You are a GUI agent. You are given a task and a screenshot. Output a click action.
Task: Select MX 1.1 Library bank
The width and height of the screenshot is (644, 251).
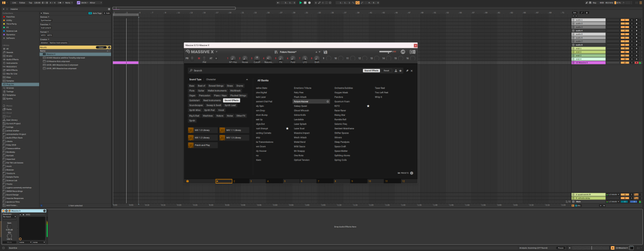[x=234, y=130]
